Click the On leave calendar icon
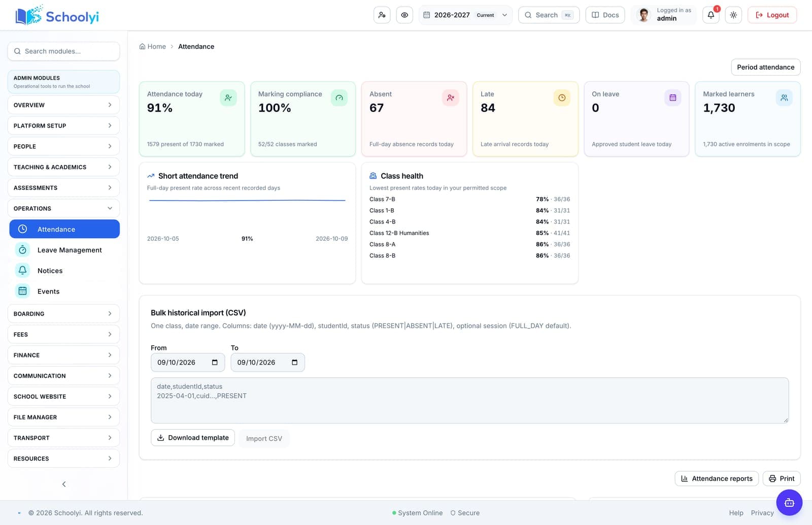This screenshot has height=525, width=812. coord(673,97)
